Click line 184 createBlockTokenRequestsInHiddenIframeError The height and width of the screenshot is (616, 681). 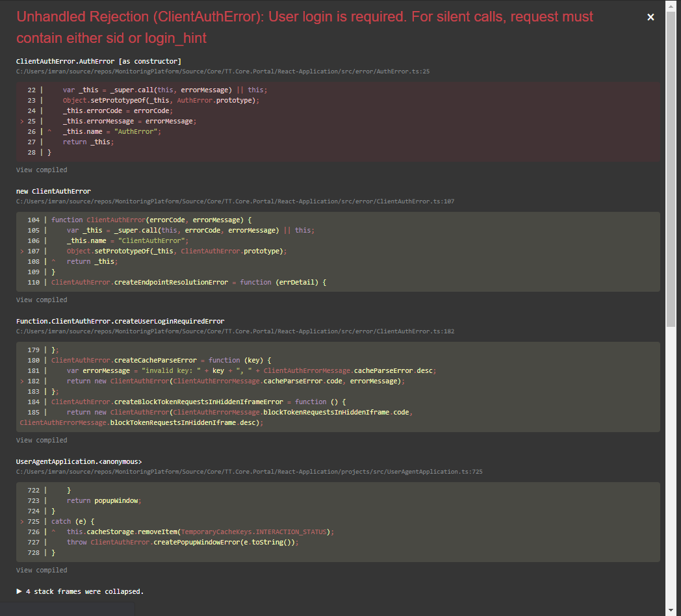(198, 402)
